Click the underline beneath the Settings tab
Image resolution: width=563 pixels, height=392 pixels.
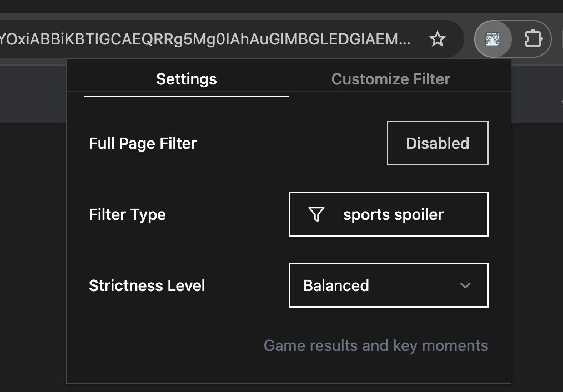click(x=186, y=96)
